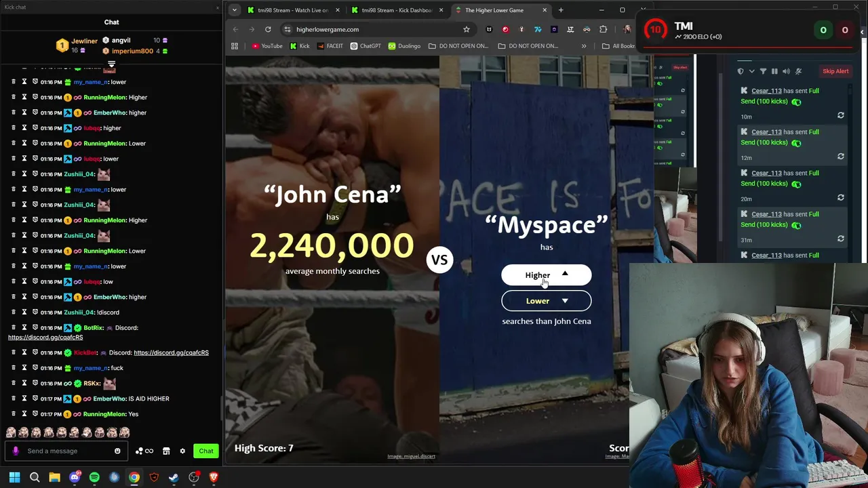Viewport: 868px width, 488px height.
Task: Open the Kick bookmark
Action: (x=300, y=46)
